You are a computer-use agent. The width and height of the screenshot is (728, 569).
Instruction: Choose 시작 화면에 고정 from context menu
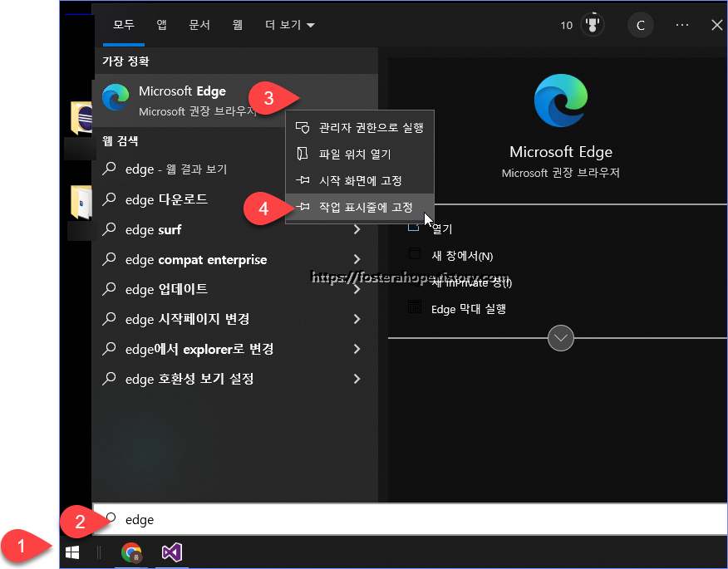[360, 180]
